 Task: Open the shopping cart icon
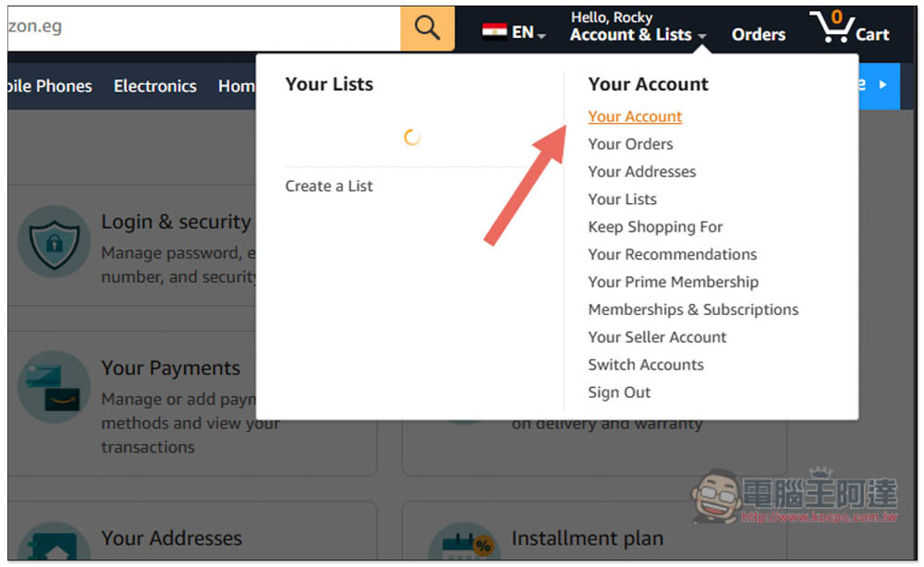point(832,27)
